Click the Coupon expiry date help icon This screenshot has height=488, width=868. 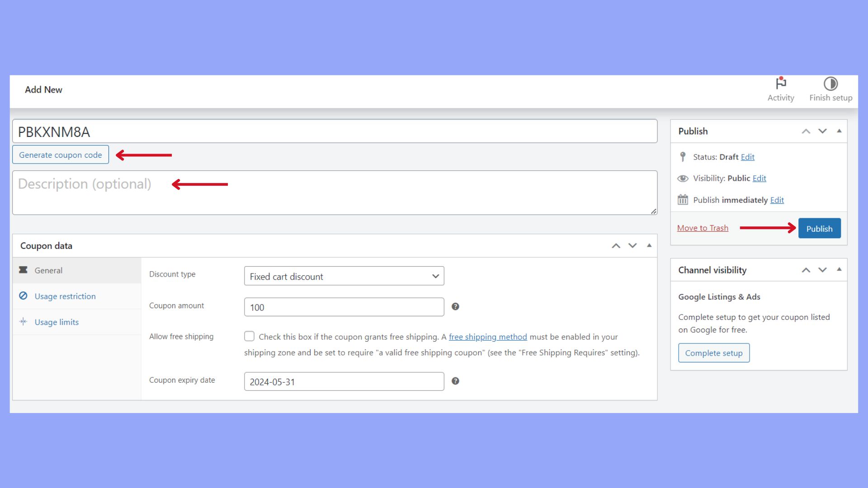[x=455, y=381]
